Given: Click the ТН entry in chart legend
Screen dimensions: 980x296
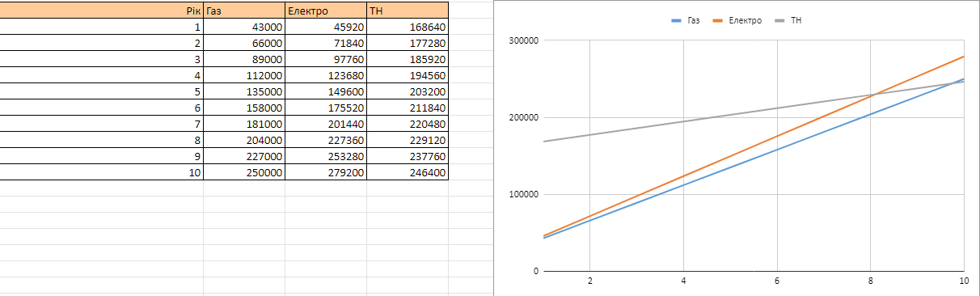Looking at the screenshot, I should click(x=788, y=19).
